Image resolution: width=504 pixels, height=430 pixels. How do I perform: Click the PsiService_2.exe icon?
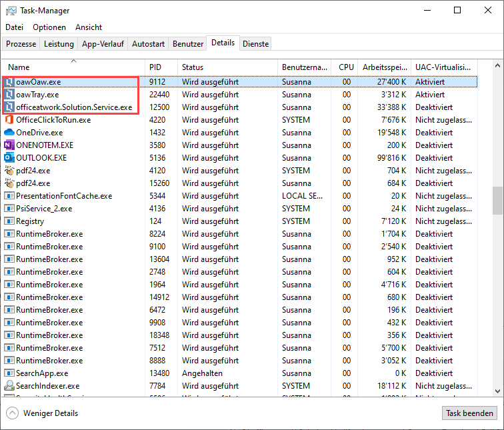tap(9, 209)
